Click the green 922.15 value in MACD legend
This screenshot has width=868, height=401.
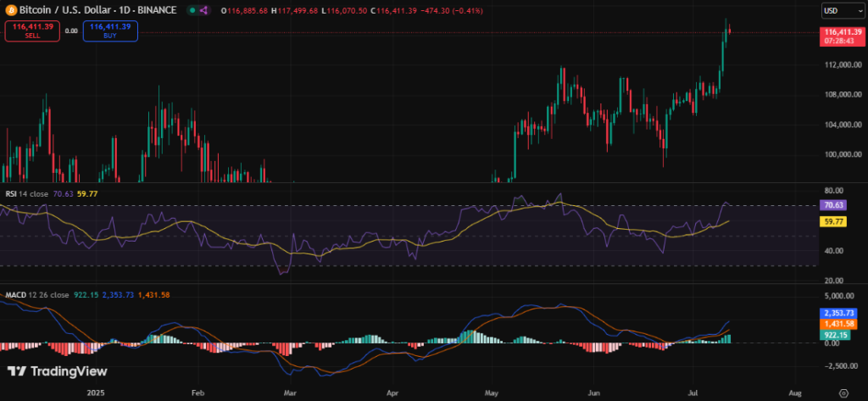(87, 295)
